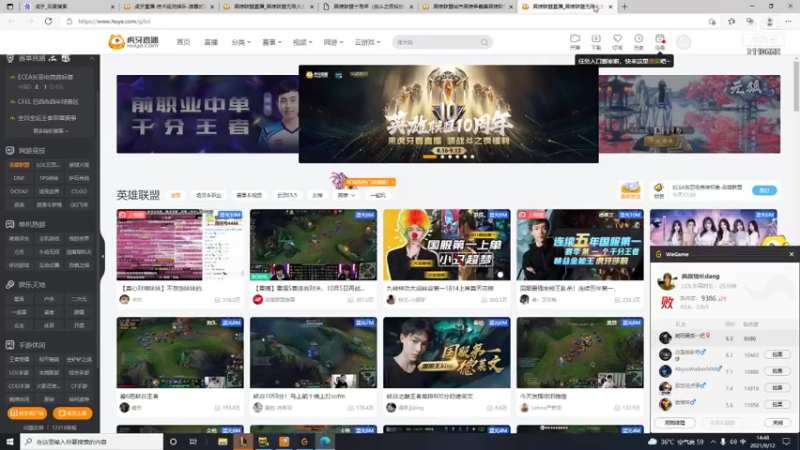Click the browser favorites star icon

coord(732,21)
